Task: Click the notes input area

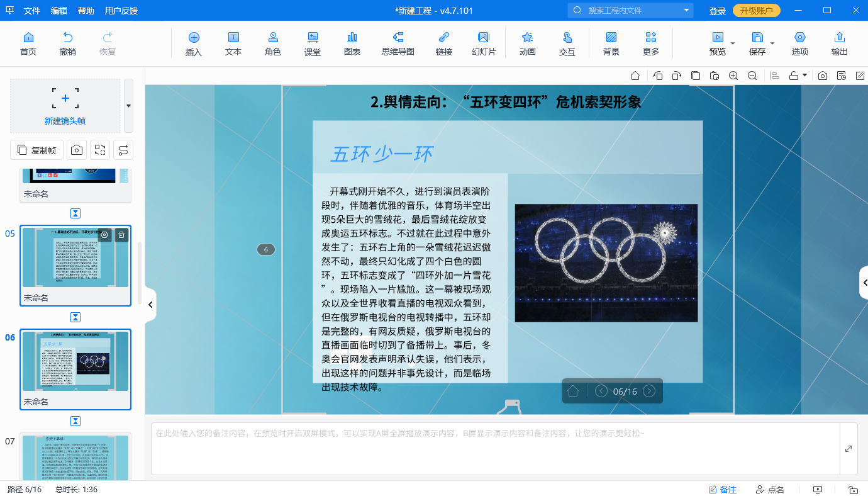Action: (x=496, y=449)
